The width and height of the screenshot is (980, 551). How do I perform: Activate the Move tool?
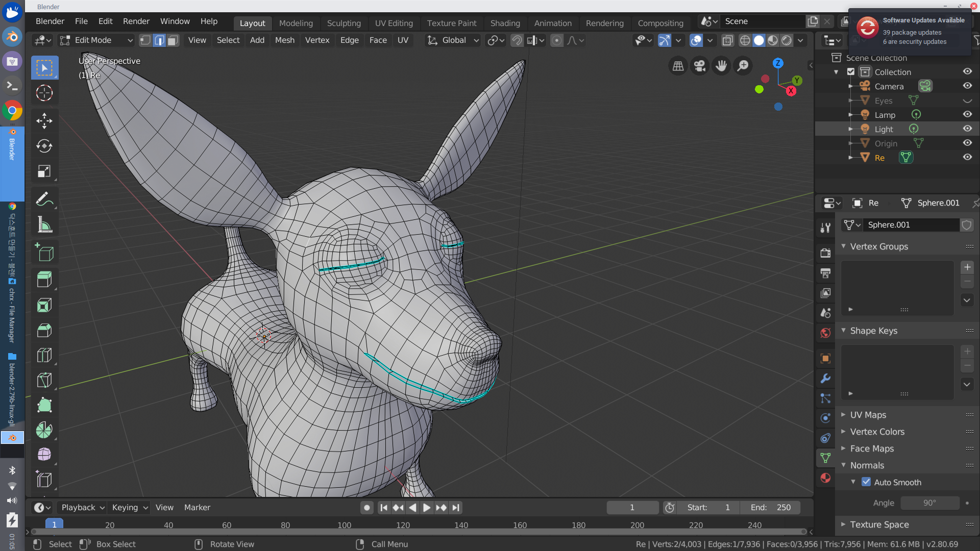click(x=44, y=121)
